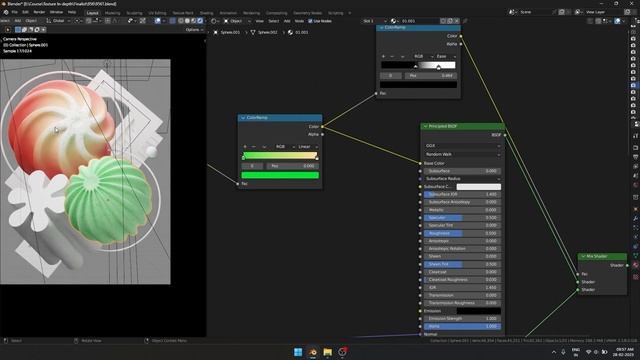
Task: Switch to the Shading workspace tab
Action: coord(207,13)
